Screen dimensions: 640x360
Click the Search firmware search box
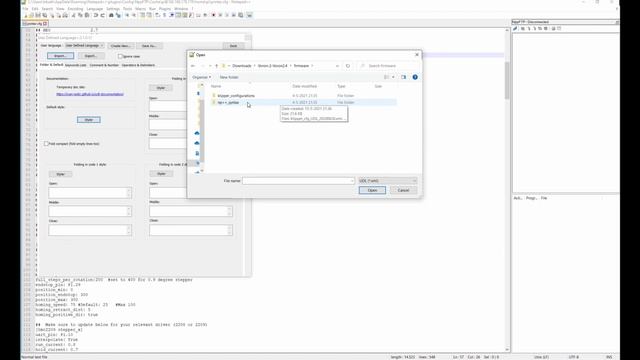pos(389,66)
